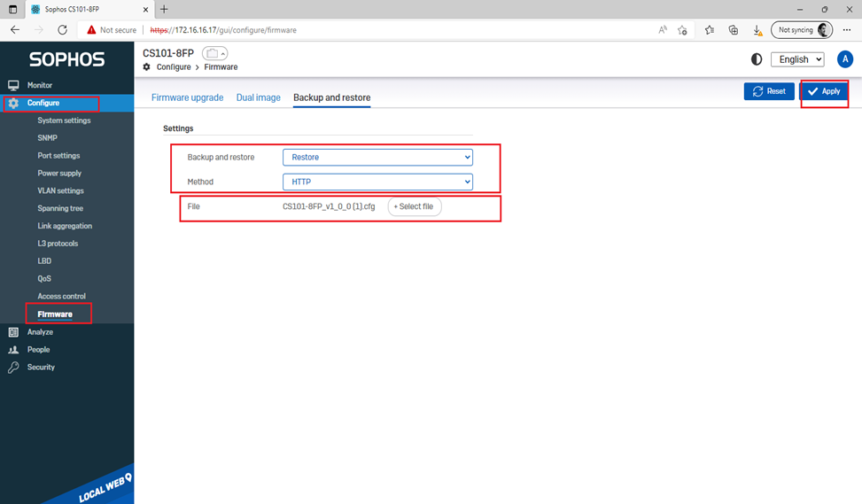Open the Monitor section in sidebar
862x504 pixels.
click(39, 85)
